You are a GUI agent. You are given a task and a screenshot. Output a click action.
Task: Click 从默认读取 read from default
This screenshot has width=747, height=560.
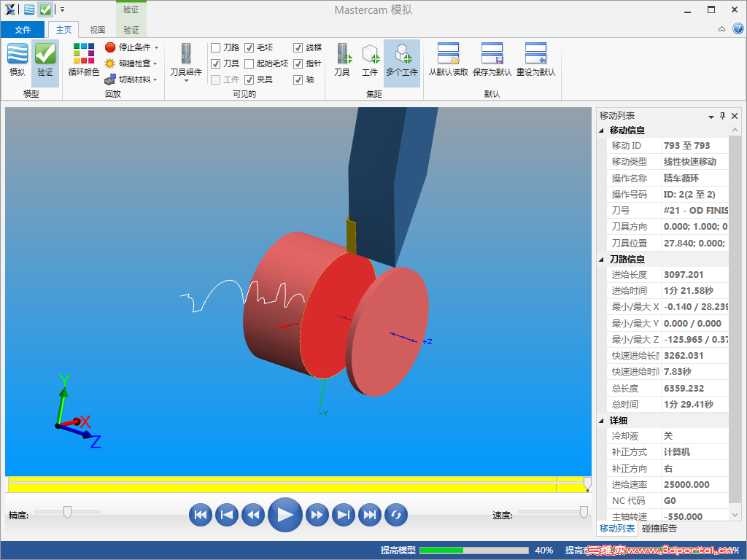[x=448, y=60]
